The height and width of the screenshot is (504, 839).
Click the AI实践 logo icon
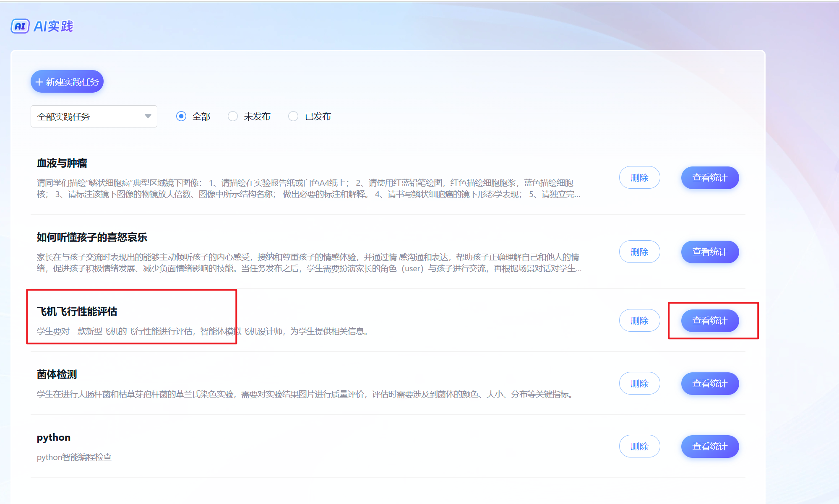pyautogui.click(x=20, y=26)
